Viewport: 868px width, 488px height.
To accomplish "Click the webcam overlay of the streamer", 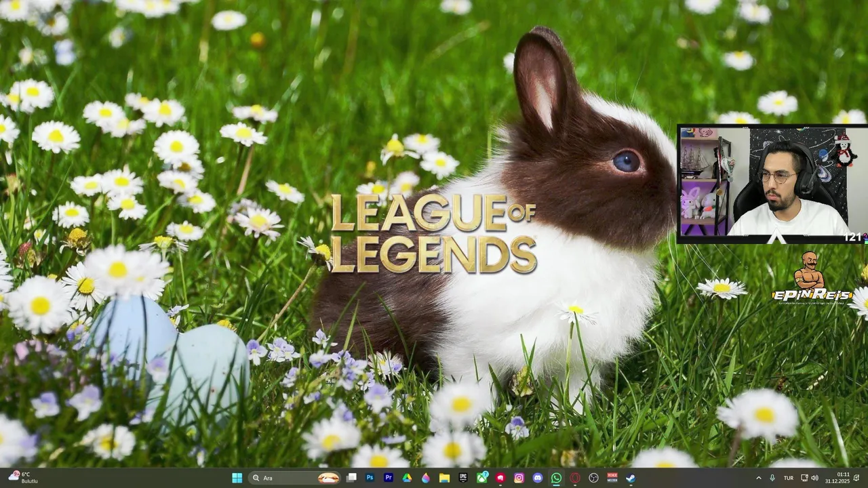I will pos(772,184).
